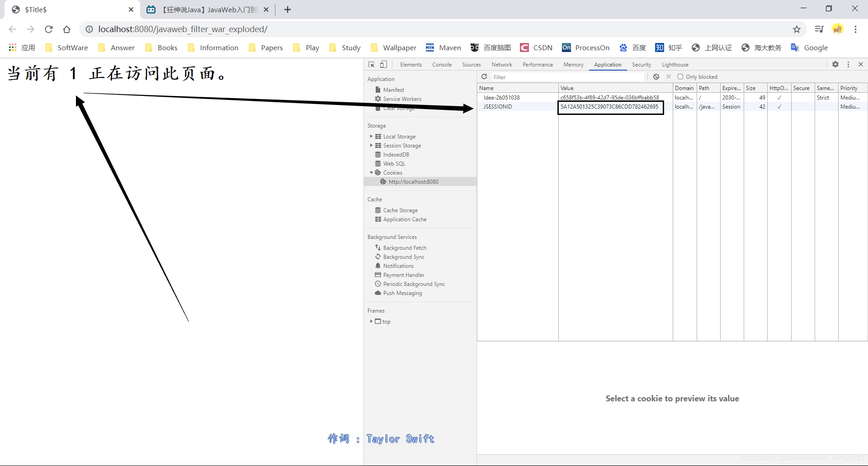Image resolution: width=868 pixels, height=466 pixels.
Task: Select the JSESSIONID cookie row
Action: coord(672,107)
